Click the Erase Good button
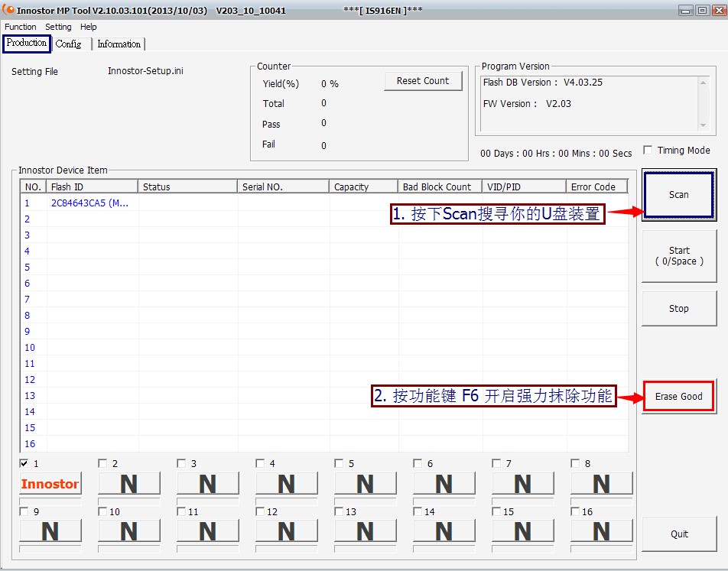 click(x=679, y=397)
